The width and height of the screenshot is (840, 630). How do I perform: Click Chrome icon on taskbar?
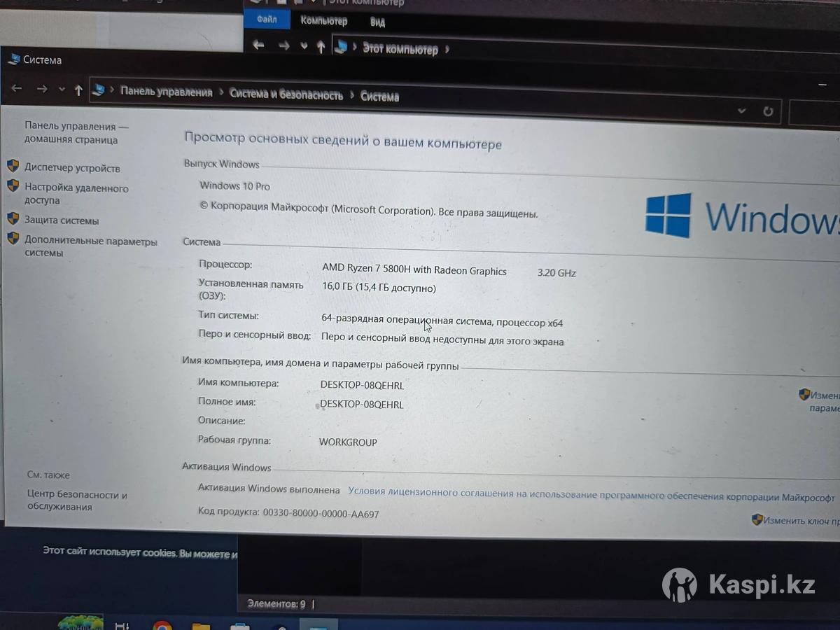pos(162,625)
